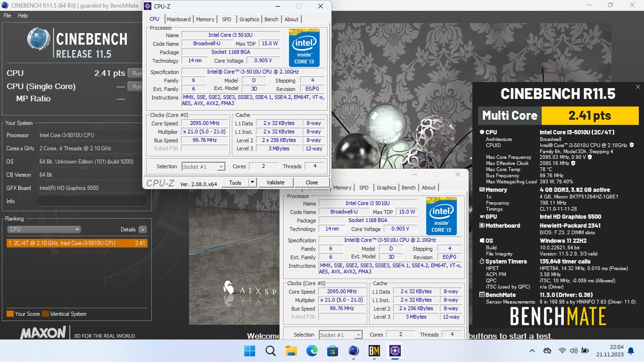Switch to Cinebench taskbar icon
The width and height of the screenshot is (644, 362).
[354, 351]
